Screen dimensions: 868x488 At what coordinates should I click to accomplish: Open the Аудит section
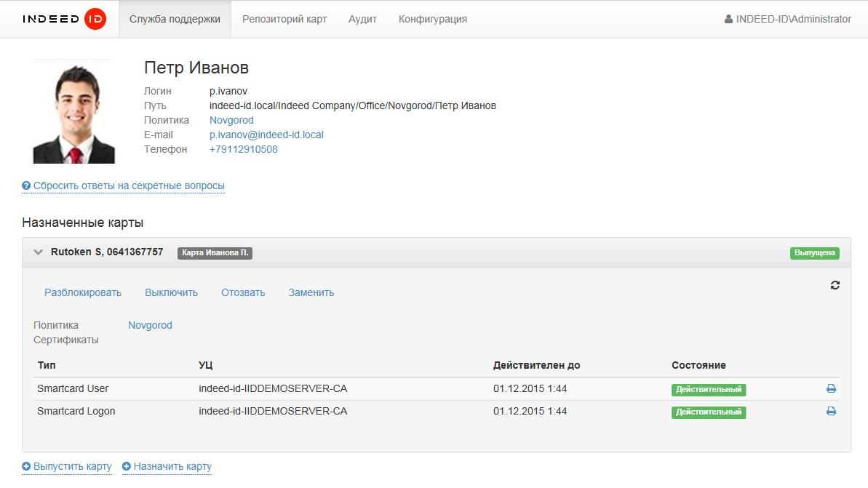coord(362,19)
